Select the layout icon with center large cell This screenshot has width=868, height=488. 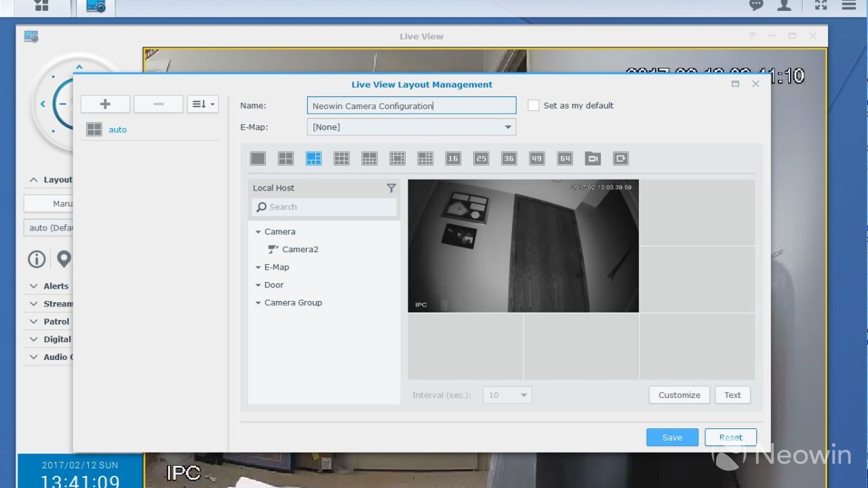tap(397, 159)
